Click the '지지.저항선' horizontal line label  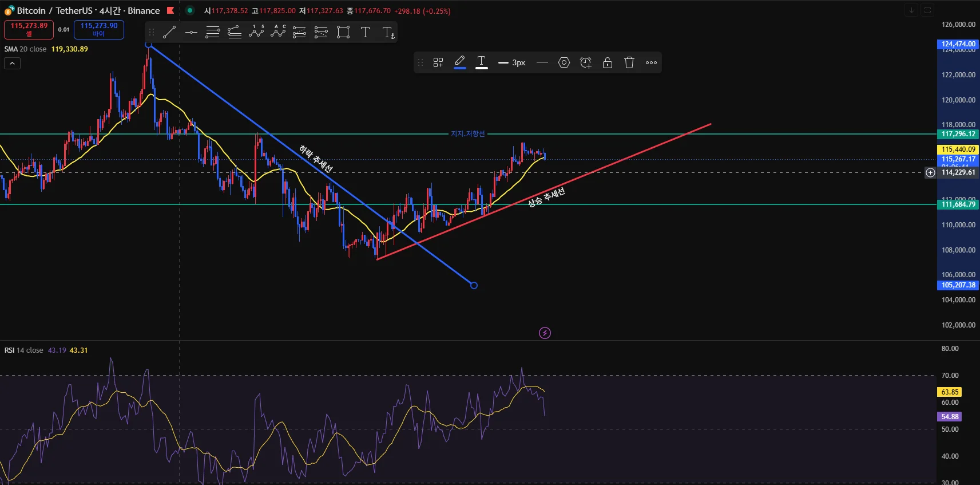point(467,134)
